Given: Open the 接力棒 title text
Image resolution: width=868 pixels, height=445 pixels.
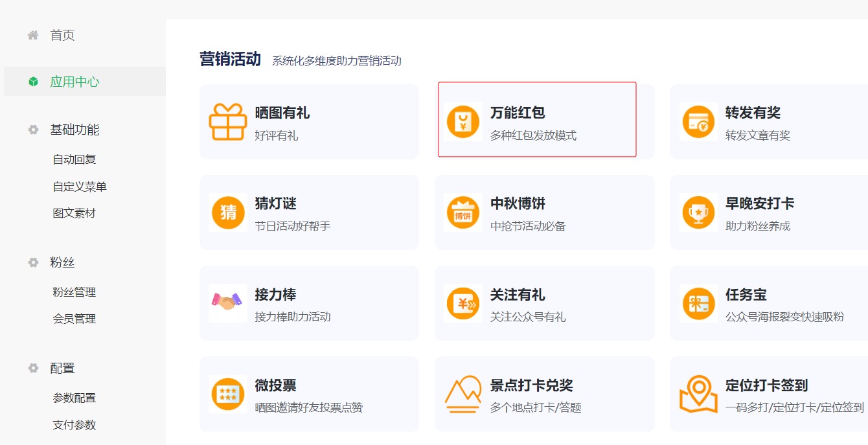Looking at the screenshot, I should [x=275, y=295].
